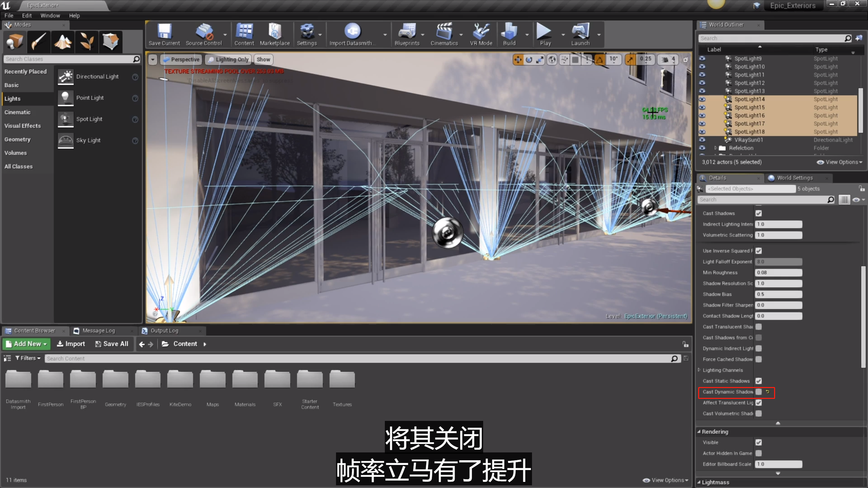Open the Window menu
868x488 pixels.
click(x=50, y=16)
